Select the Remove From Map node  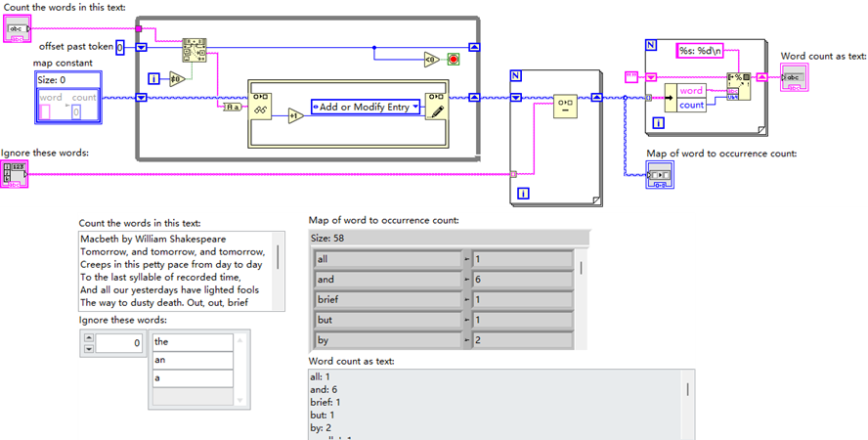point(565,107)
